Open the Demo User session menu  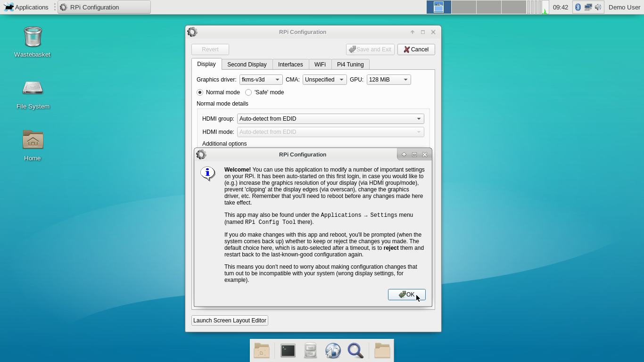coord(624,7)
